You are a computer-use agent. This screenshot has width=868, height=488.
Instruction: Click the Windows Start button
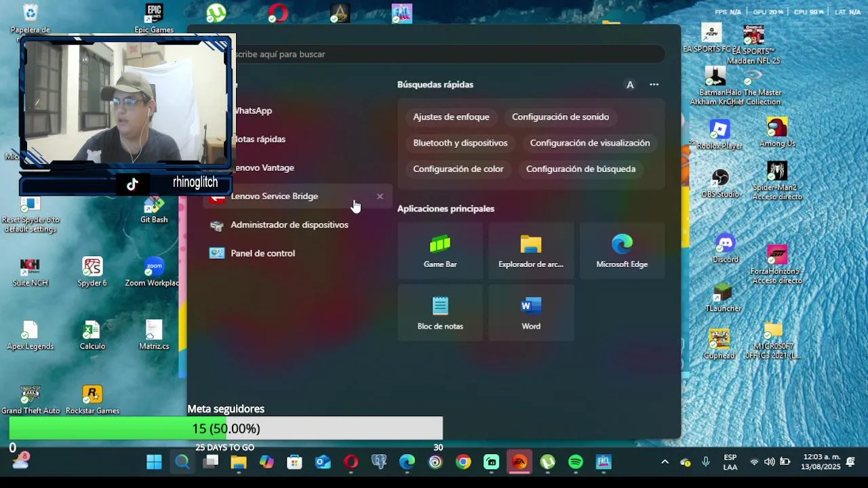(154, 462)
